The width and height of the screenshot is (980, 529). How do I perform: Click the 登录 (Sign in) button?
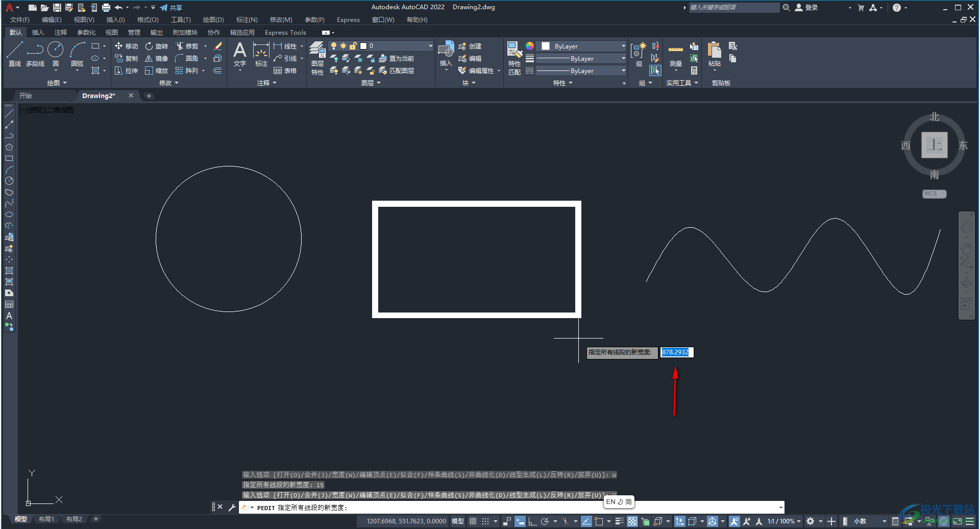click(x=806, y=8)
